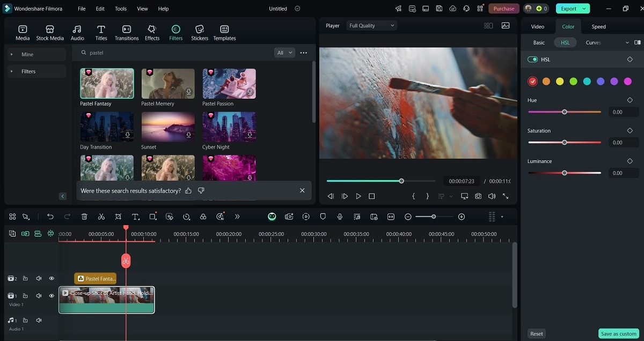644x341 pixels.
Task: Open the support headset icon
Action: click(466, 9)
